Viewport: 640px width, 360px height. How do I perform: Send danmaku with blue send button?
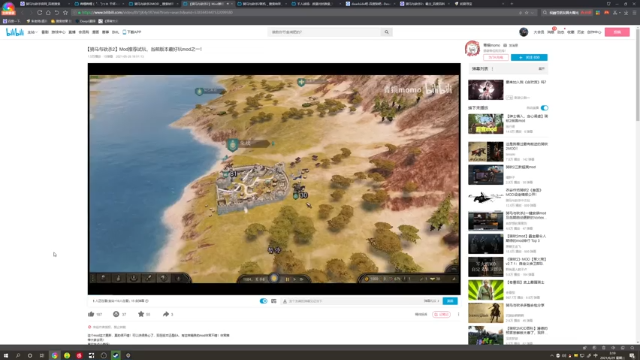450,301
